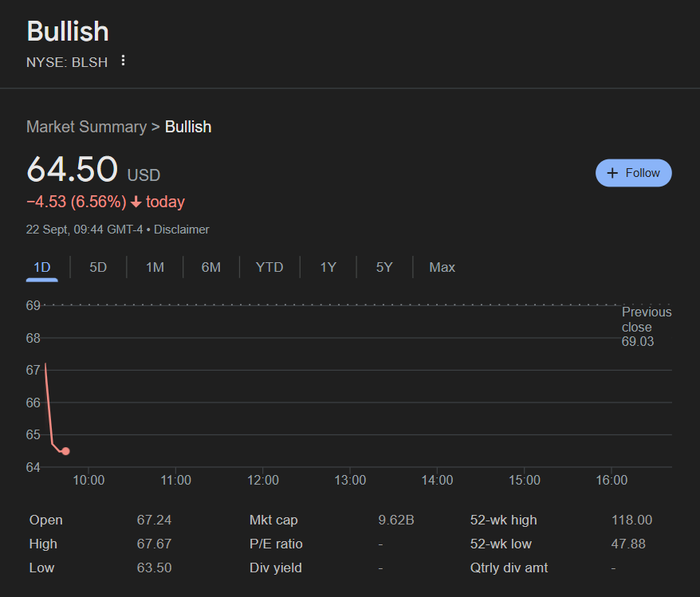Click the Bullish page title
Screen dimensions: 700x597
[x=68, y=31]
